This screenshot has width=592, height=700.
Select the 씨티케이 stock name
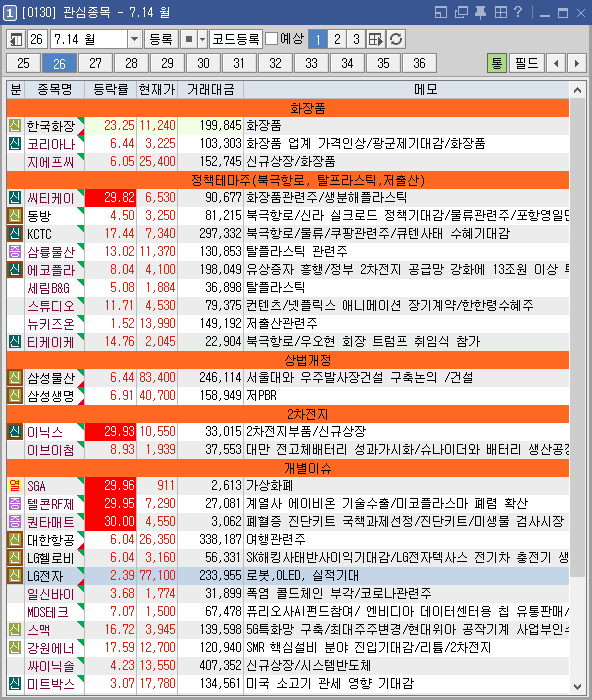(x=50, y=198)
